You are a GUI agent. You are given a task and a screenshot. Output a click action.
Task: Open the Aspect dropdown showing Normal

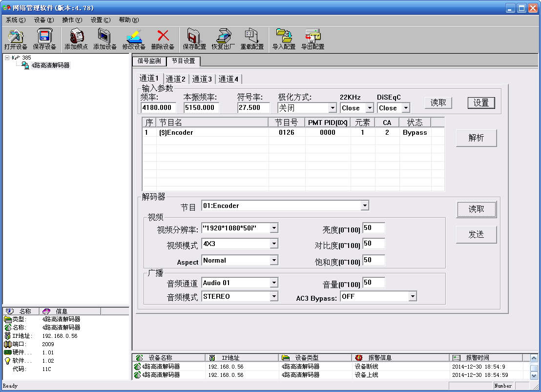click(274, 261)
